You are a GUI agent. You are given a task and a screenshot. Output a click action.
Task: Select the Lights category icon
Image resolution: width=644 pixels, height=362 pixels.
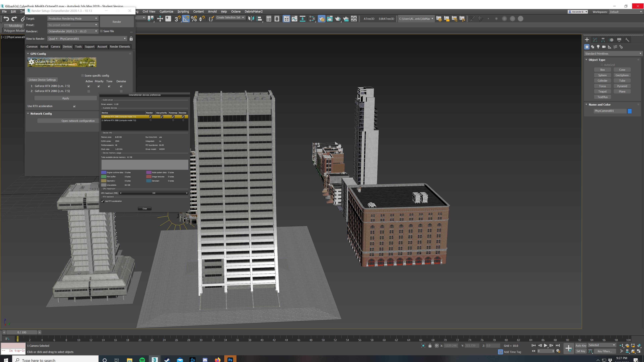pyautogui.click(x=598, y=47)
